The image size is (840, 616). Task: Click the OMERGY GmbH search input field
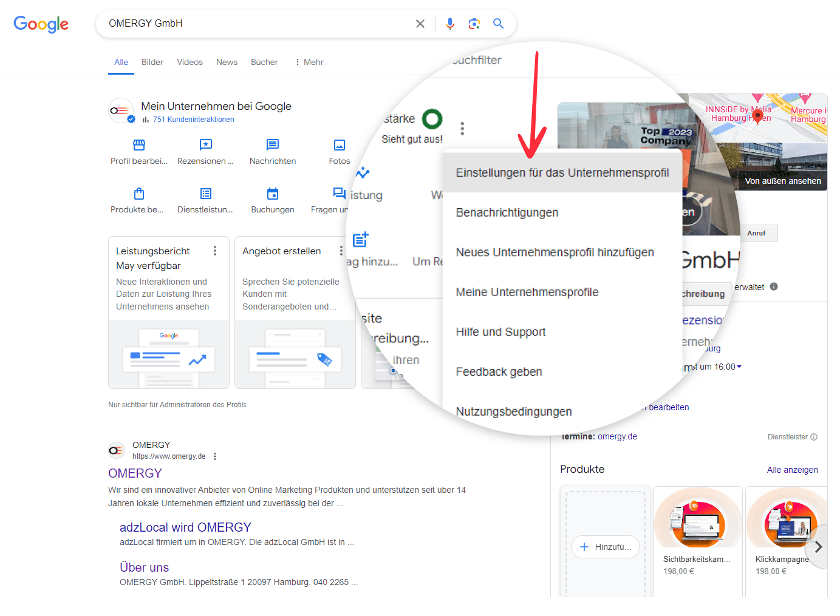click(258, 24)
